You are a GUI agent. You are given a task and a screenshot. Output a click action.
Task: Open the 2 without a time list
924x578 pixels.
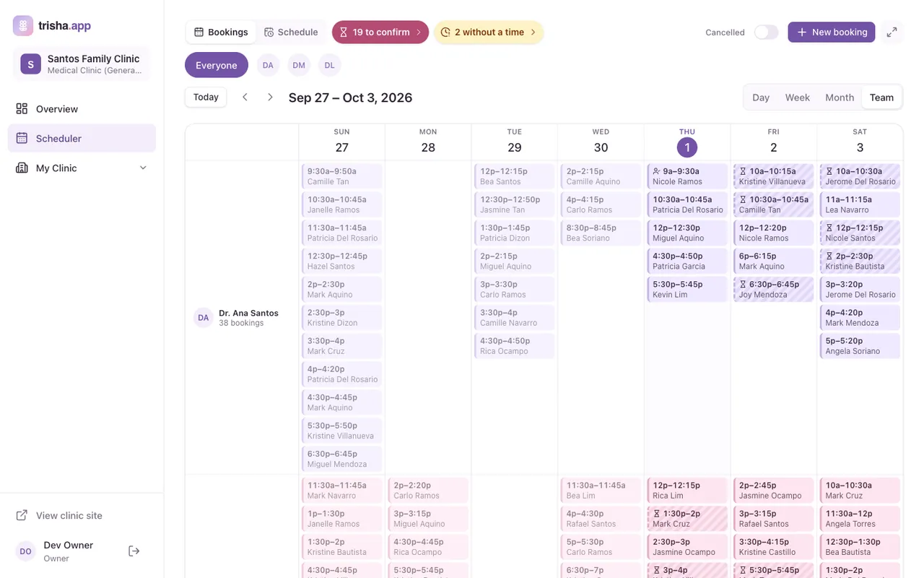tap(489, 32)
